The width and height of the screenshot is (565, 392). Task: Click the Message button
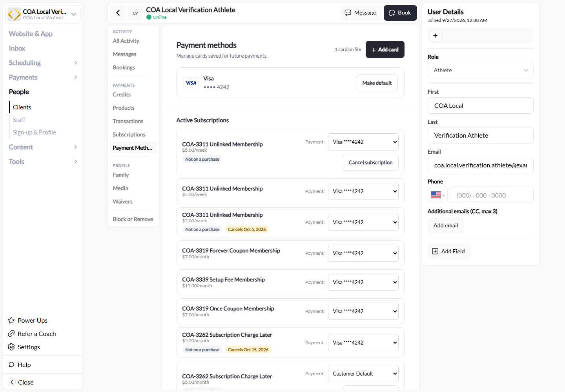pyautogui.click(x=360, y=13)
